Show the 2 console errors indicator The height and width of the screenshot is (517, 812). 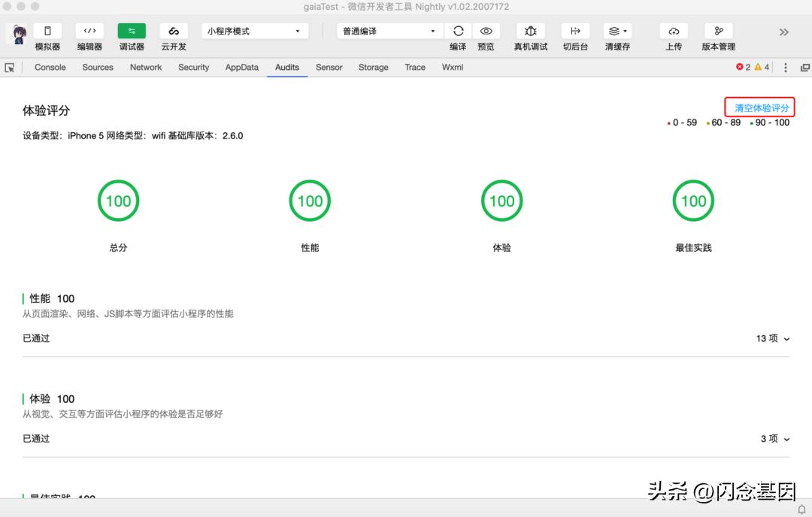(743, 67)
